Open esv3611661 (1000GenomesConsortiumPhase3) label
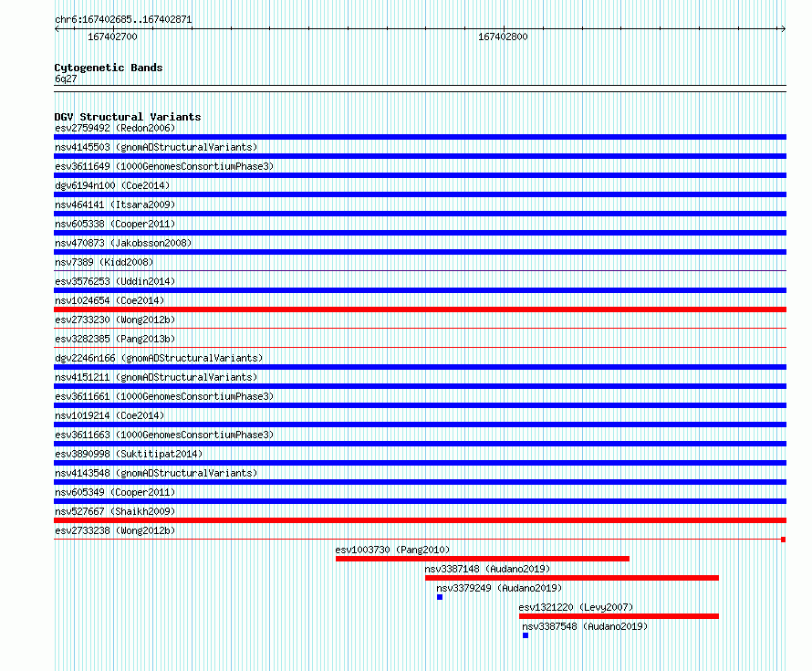Image resolution: width=812 pixels, height=671 pixels. 164,396
